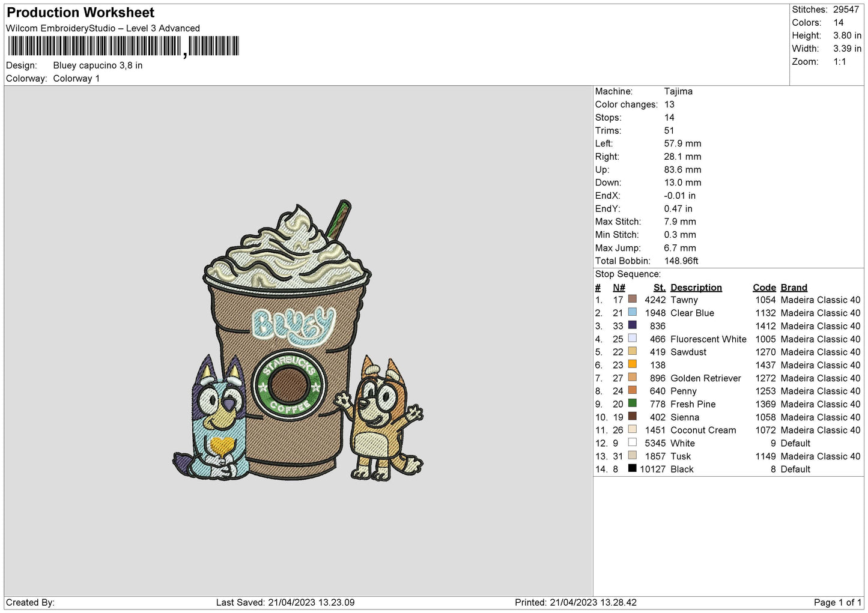868x613 pixels.
Task: Click the Brand column header
Action: [x=794, y=288]
